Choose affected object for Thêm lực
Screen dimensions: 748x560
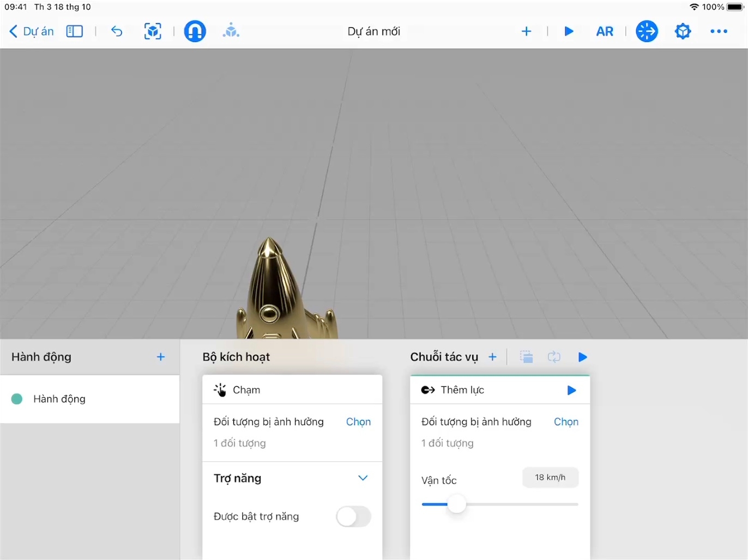[x=566, y=422]
